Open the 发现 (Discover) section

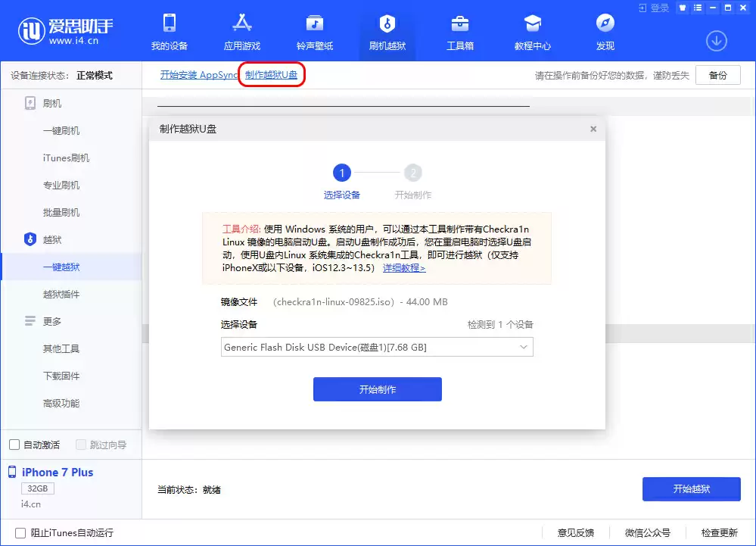(x=604, y=32)
